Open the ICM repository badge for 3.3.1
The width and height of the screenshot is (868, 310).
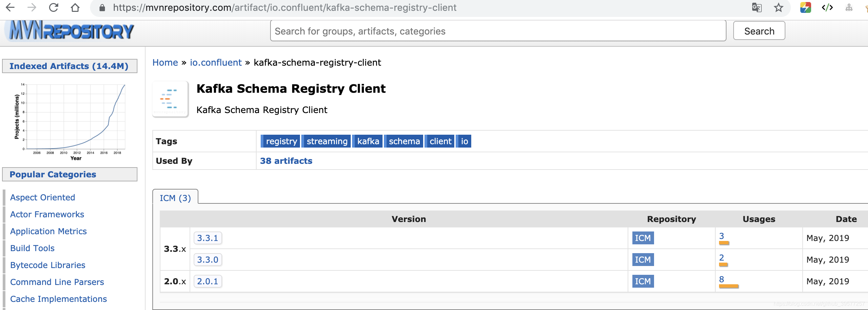[x=643, y=238]
